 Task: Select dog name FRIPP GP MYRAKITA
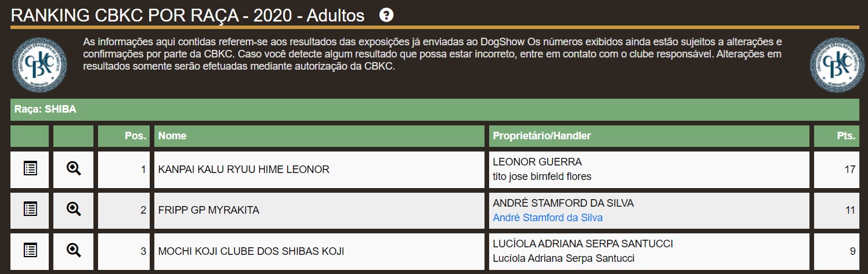coord(209,210)
